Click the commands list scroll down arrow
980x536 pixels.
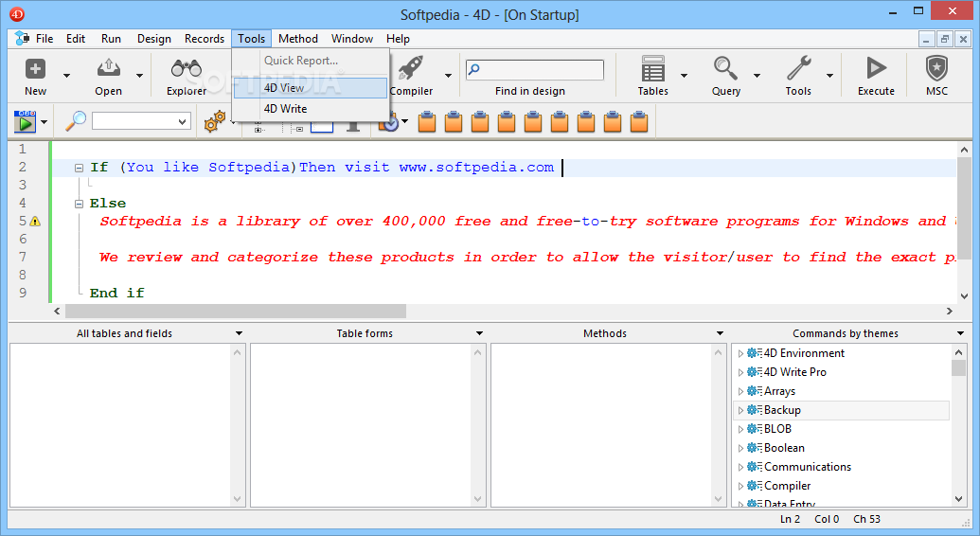959,499
